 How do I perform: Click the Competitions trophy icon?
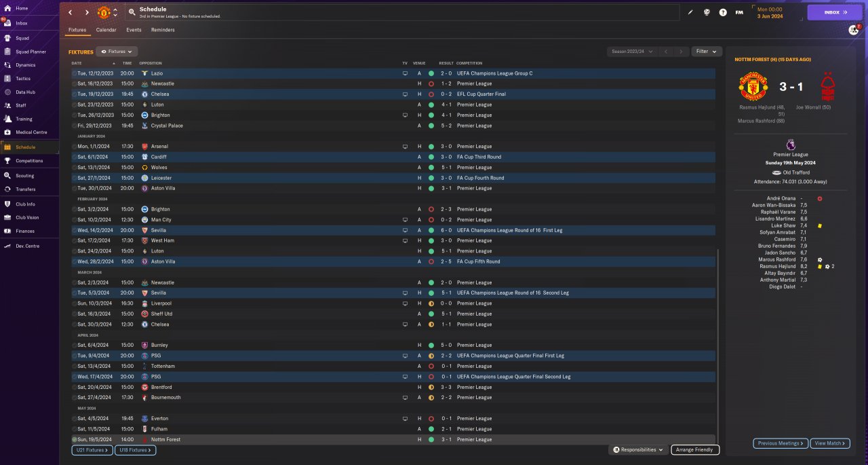pyautogui.click(x=7, y=161)
